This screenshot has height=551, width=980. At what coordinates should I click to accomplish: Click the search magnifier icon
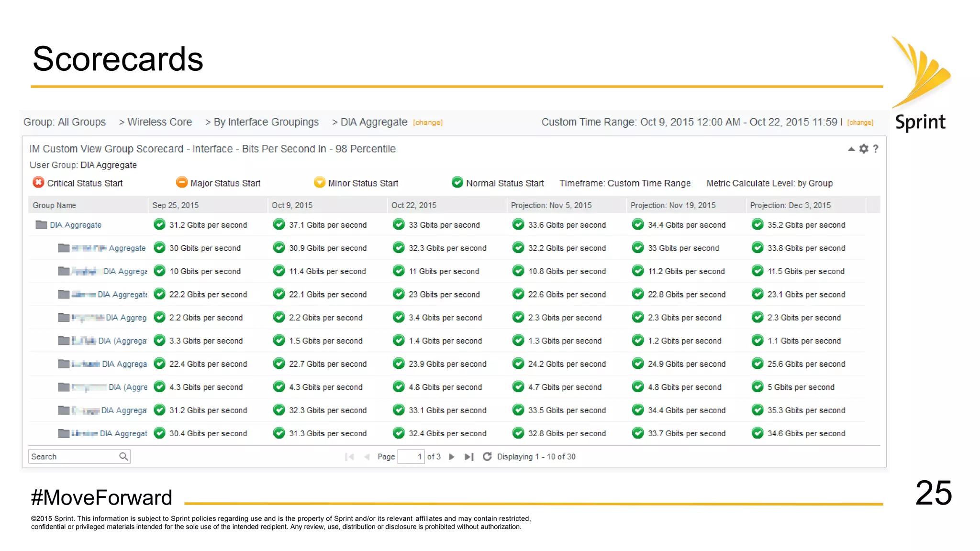click(x=123, y=457)
